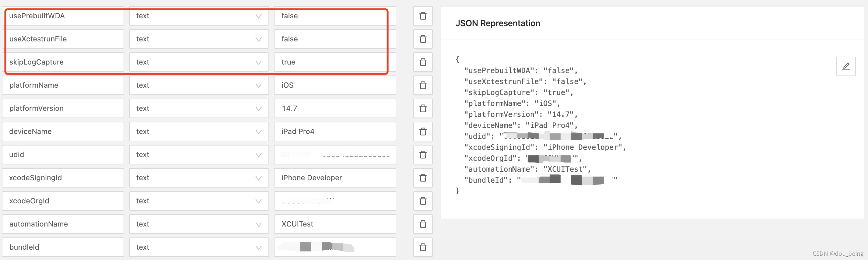The image size is (868, 260).
Task: Focus the deviceName name field
Action: 63,132
